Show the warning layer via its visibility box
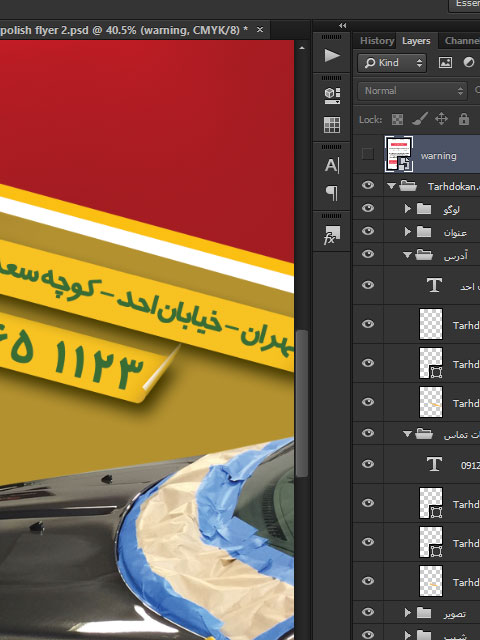The width and height of the screenshot is (480, 640). [x=368, y=154]
